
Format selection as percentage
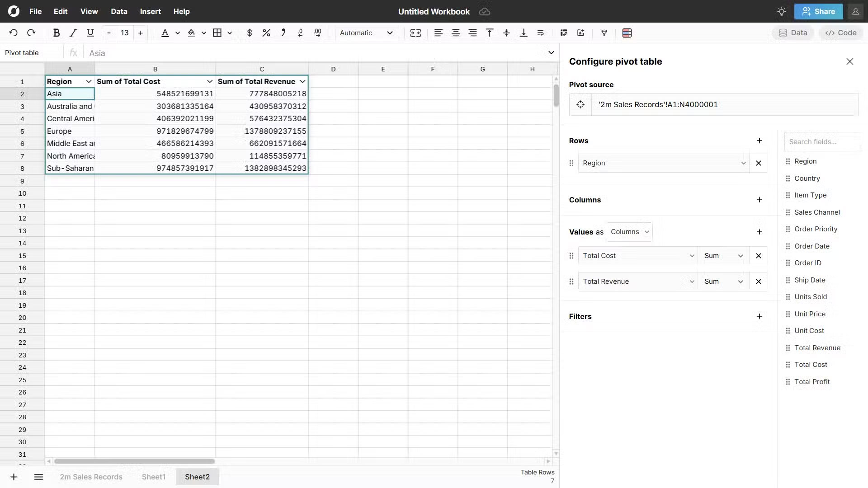(x=266, y=33)
